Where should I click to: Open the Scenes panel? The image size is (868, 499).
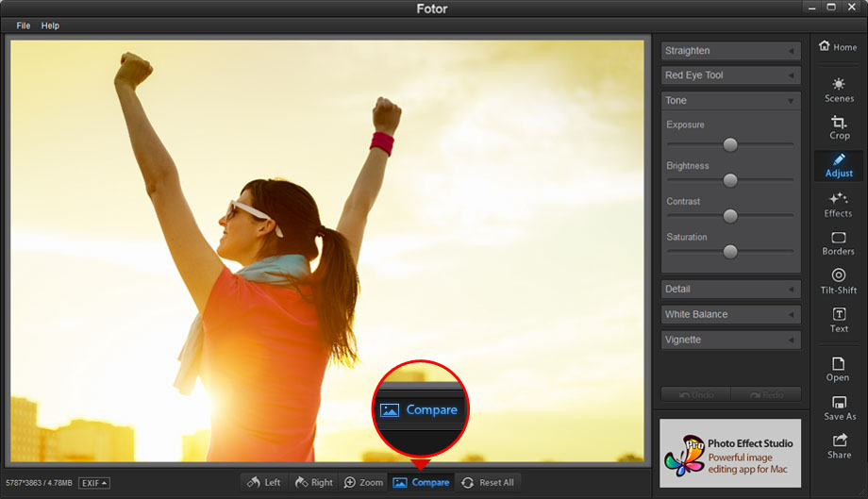tap(839, 90)
